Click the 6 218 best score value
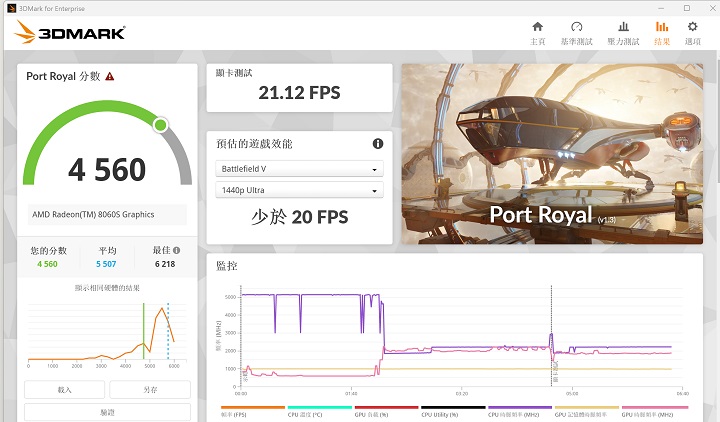 [165, 264]
